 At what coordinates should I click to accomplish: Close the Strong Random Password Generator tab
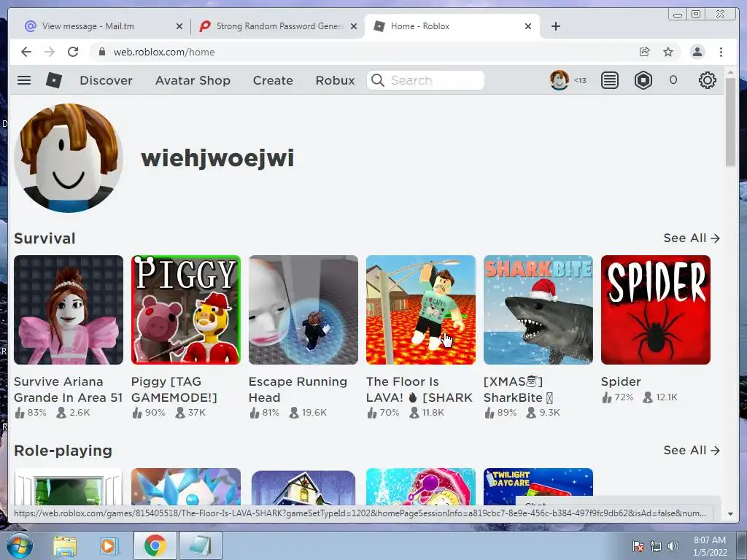pyautogui.click(x=354, y=26)
